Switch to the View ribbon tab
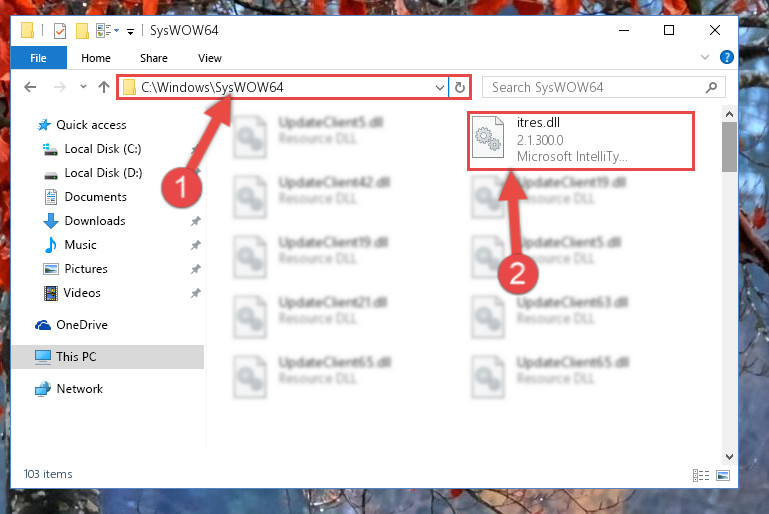769x514 pixels. pos(210,58)
